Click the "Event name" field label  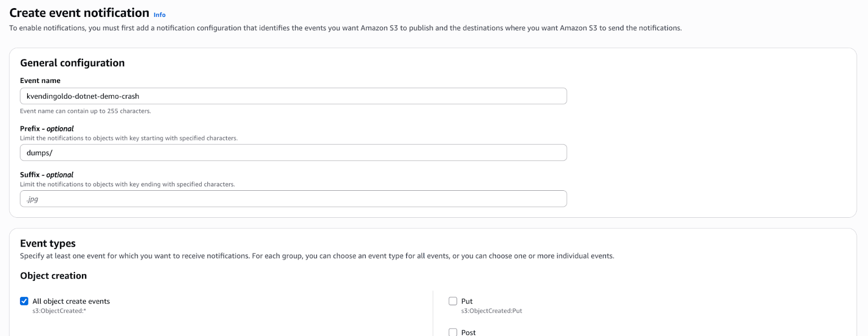point(40,81)
